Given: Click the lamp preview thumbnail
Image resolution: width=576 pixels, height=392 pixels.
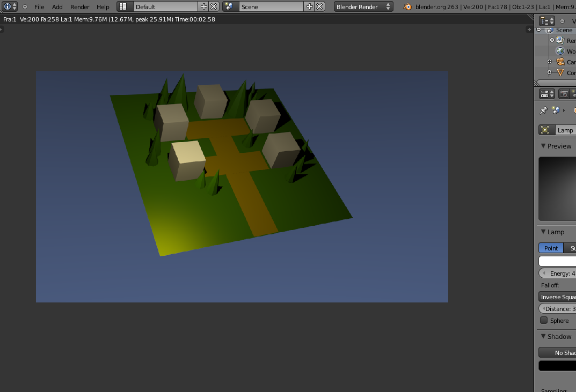Looking at the screenshot, I should point(557,189).
